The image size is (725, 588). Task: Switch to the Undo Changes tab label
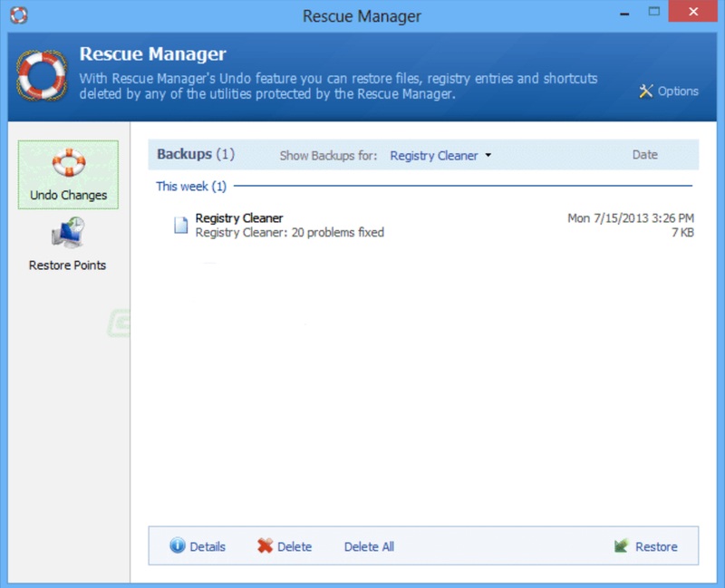[68, 195]
